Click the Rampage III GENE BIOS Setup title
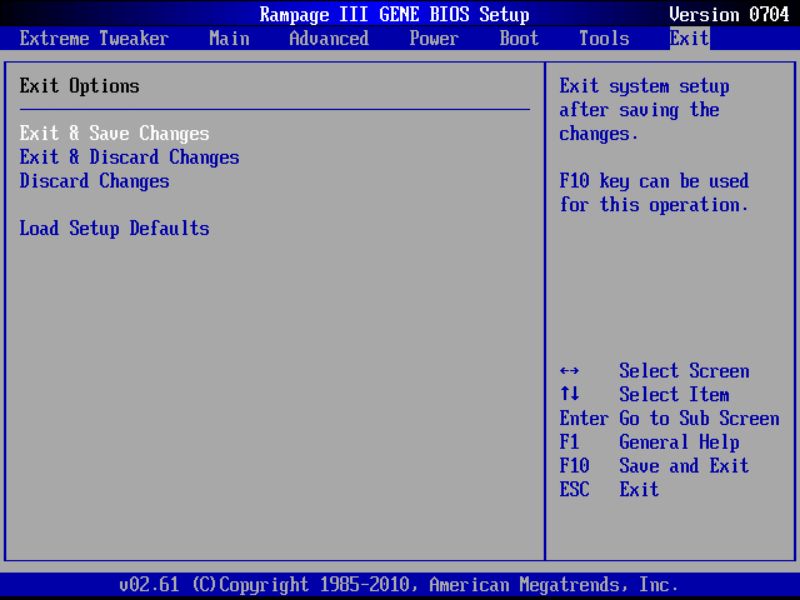800x600 pixels. pos(394,14)
